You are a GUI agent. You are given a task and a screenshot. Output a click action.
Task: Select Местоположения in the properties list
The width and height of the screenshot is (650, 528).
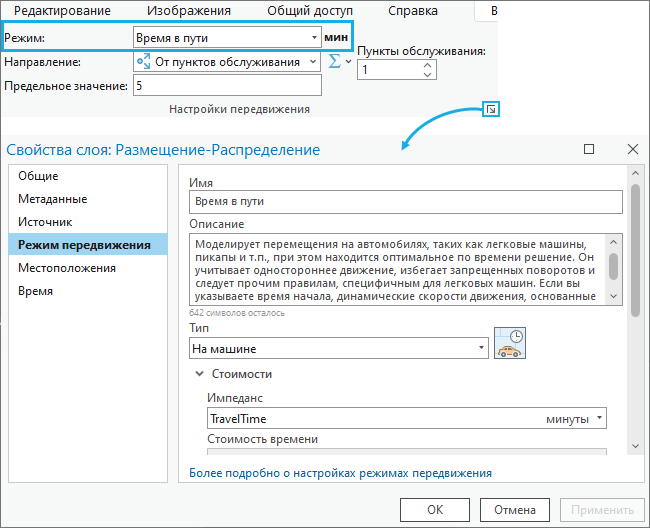tap(66, 268)
